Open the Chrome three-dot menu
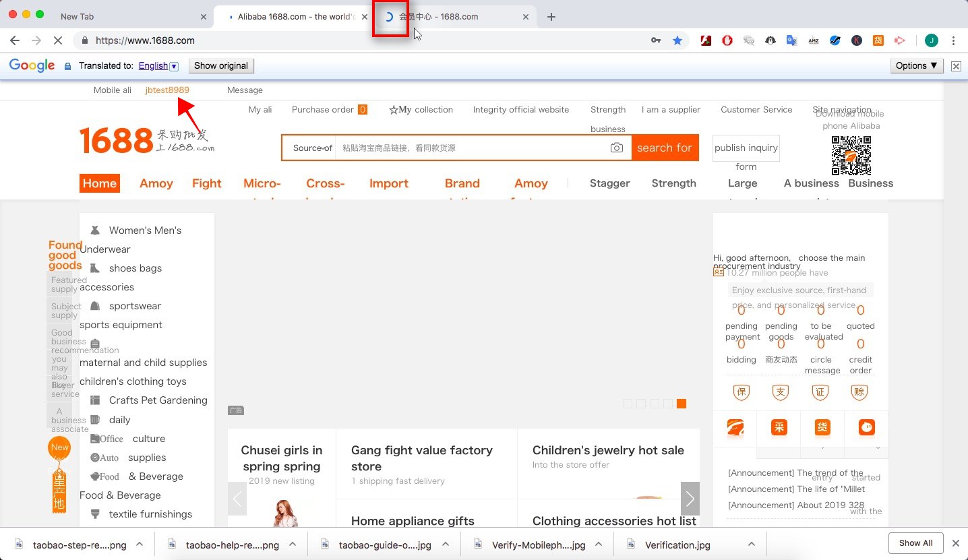 pos(953,40)
